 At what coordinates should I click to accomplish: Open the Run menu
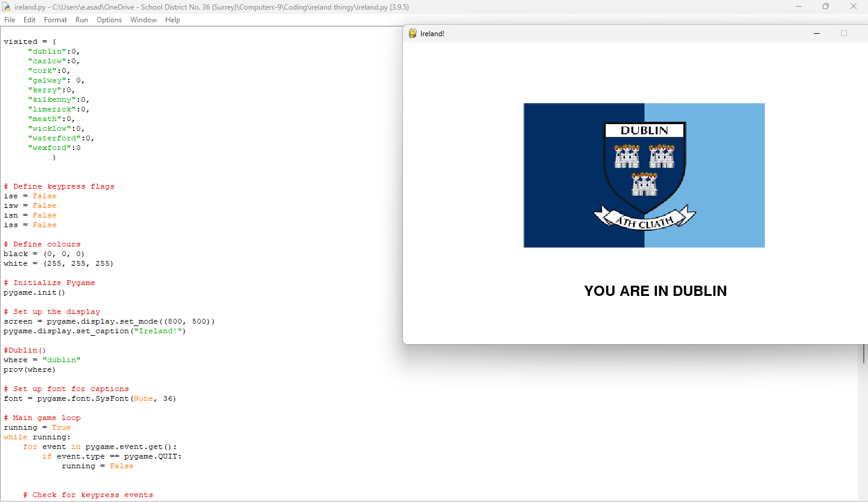(81, 20)
